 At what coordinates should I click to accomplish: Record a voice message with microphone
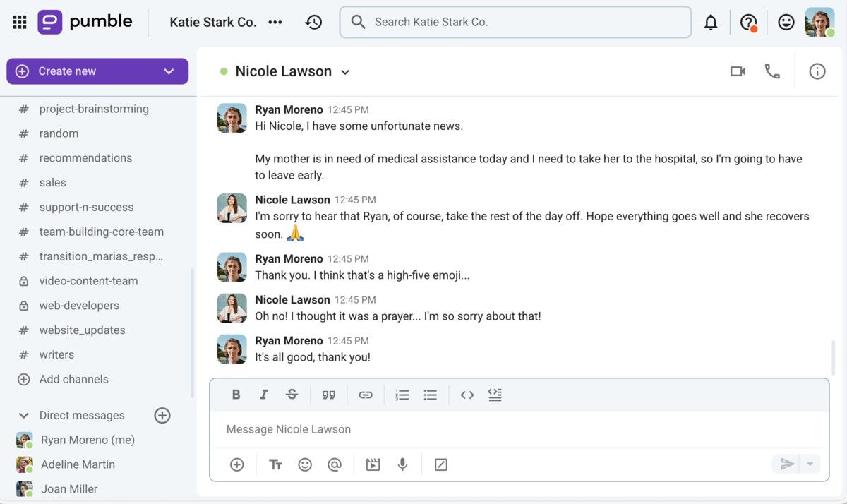pyautogui.click(x=402, y=464)
